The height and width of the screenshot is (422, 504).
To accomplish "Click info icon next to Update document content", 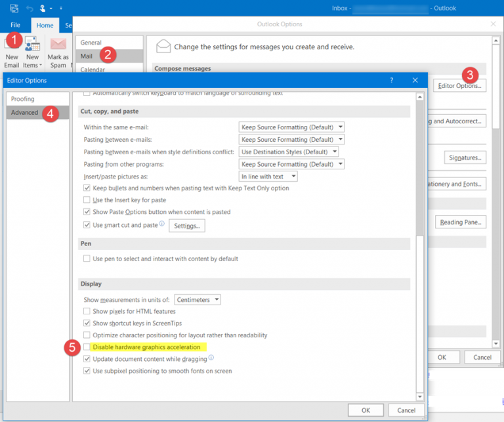I will (211, 359).
